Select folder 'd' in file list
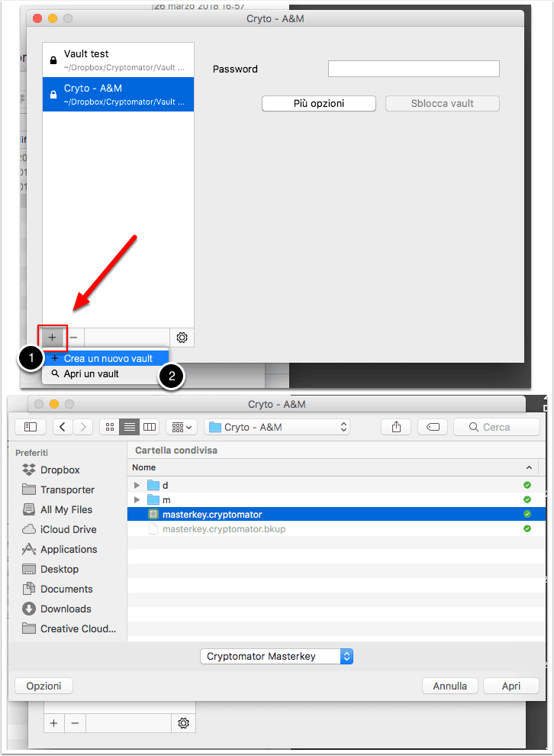This screenshot has height=756, width=554. pos(337,485)
